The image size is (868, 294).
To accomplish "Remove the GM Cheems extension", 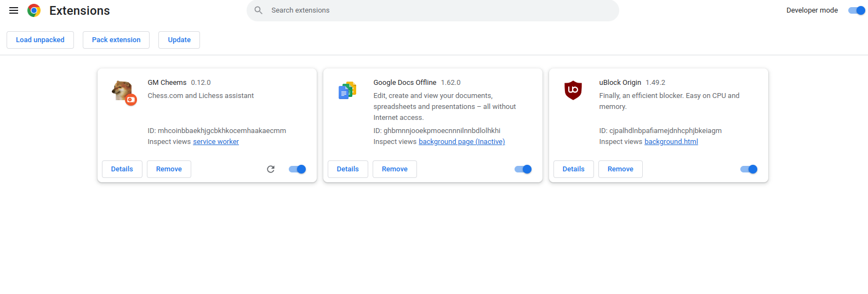I will (x=169, y=169).
